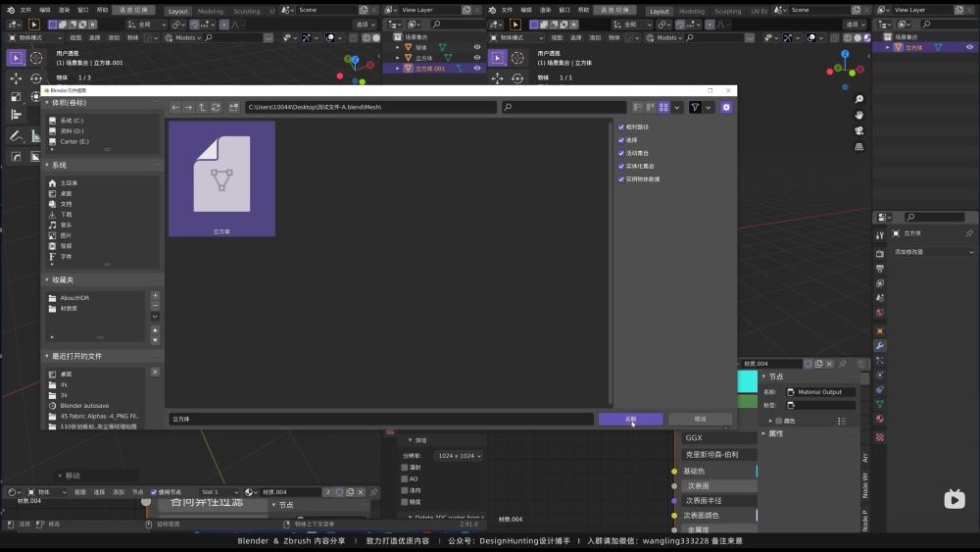The image size is (980, 552).
Task: Collapse the 体积(卷标) panel
Action: click(x=47, y=103)
